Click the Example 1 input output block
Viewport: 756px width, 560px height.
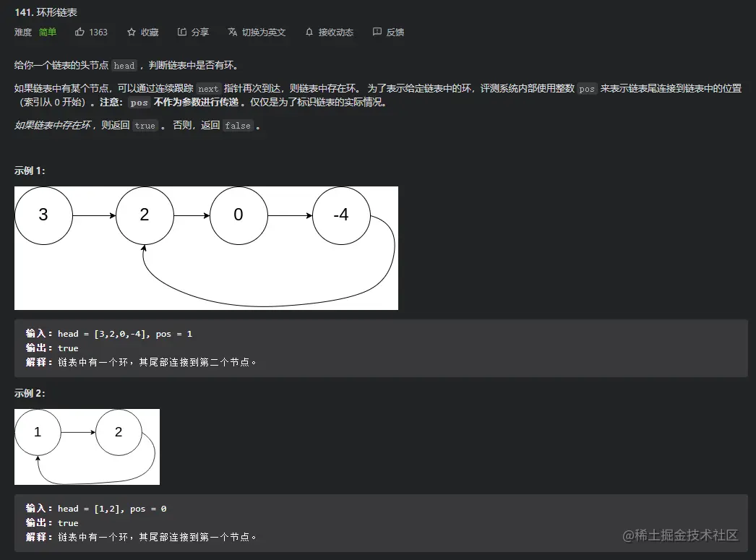(x=381, y=348)
